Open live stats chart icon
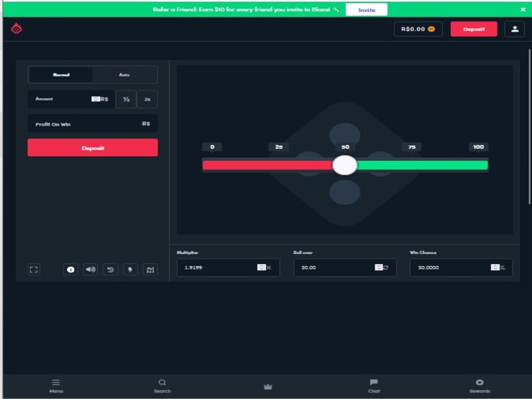The image size is (532, 399). pos(150,270)
